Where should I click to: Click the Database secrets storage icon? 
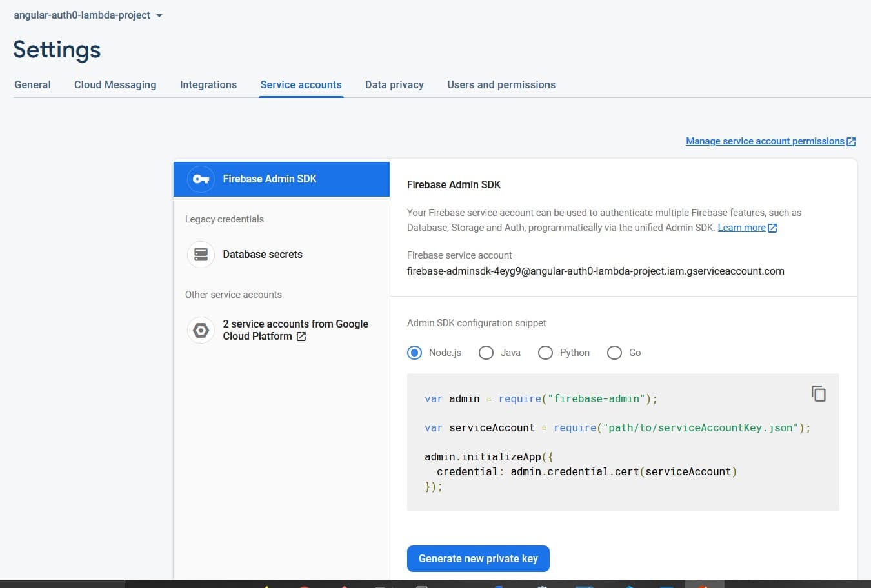[201, 255]
